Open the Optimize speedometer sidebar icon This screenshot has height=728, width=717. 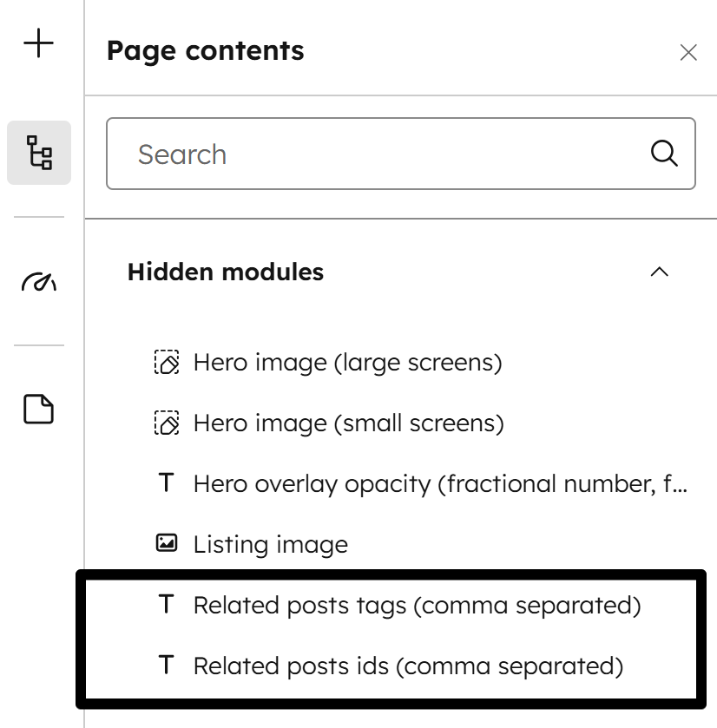[x=38, y=280]
